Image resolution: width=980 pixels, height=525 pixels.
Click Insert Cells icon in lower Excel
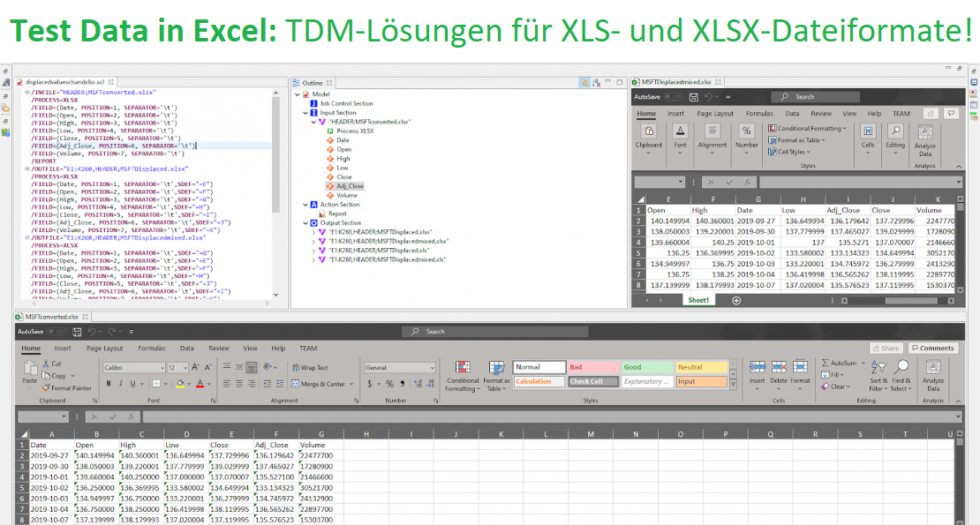pos(757,367)
